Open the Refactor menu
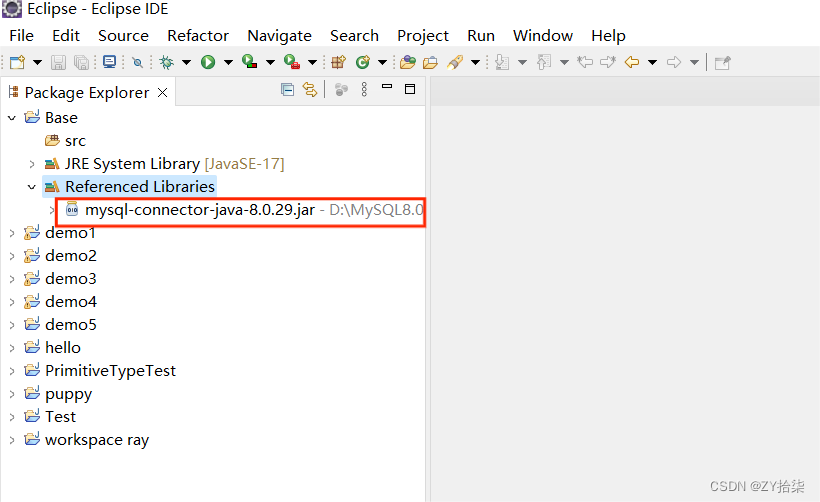Screen dimensions: 820x502 (x=198, y=35)
